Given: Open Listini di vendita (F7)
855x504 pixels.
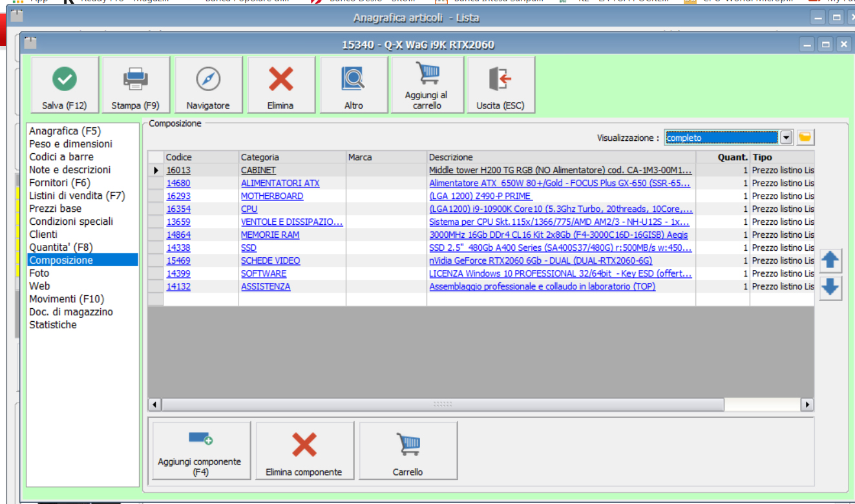Looking at the screenshot, I should tap(77, 196).
